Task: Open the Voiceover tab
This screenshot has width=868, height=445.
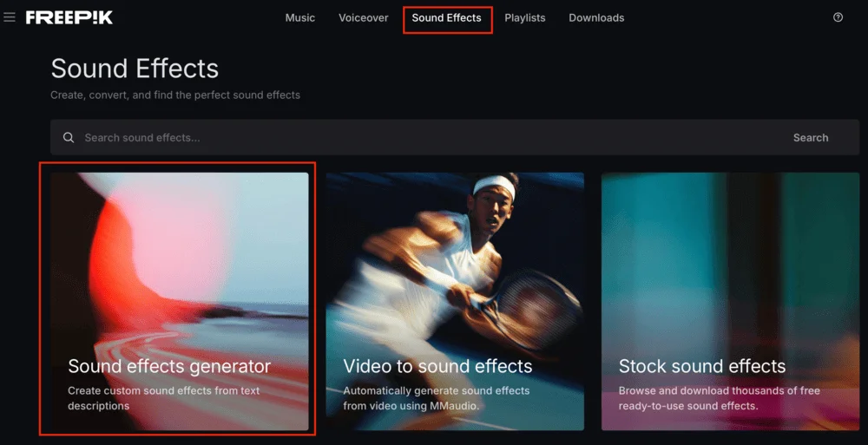Action: (x=363, y=18)
